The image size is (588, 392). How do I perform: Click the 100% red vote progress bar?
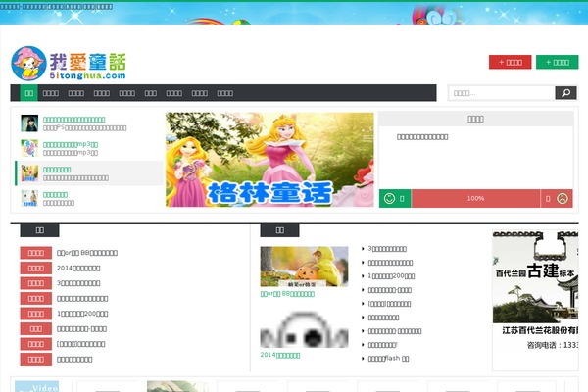tap(475, 198)
